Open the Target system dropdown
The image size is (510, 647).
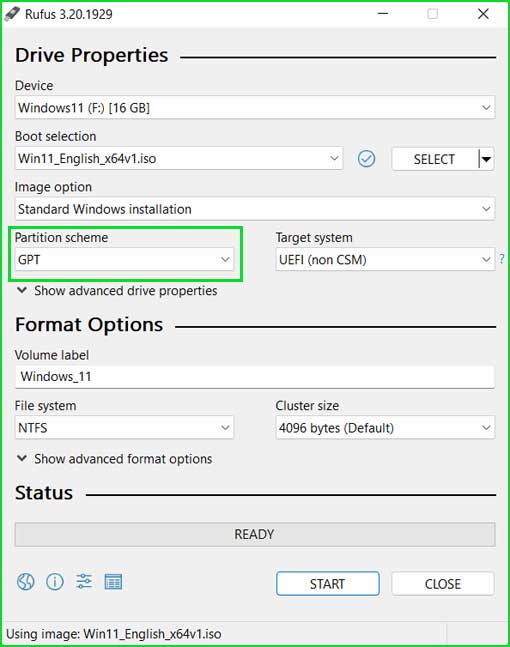click(385, 260)
